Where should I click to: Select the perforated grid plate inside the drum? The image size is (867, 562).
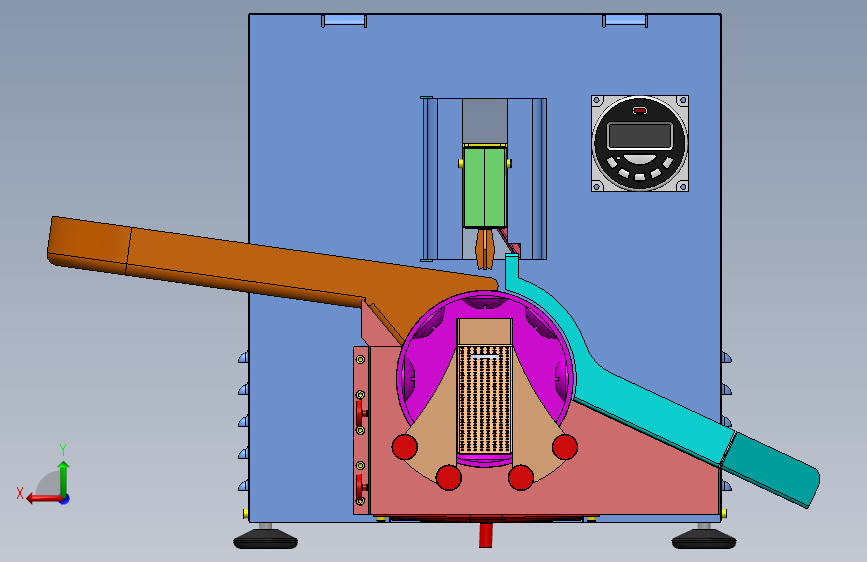pyautogui.click(x=485, y=399)
